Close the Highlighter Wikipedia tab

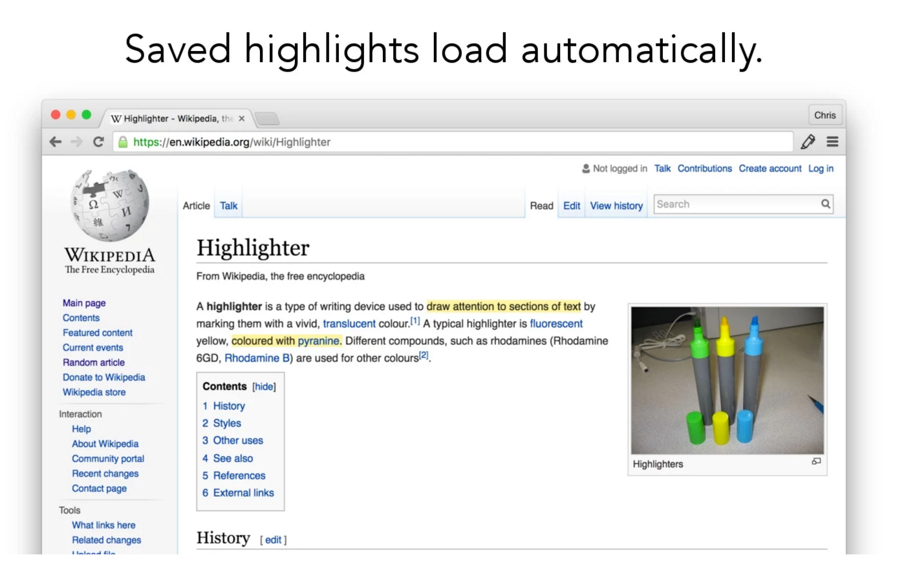241,118
